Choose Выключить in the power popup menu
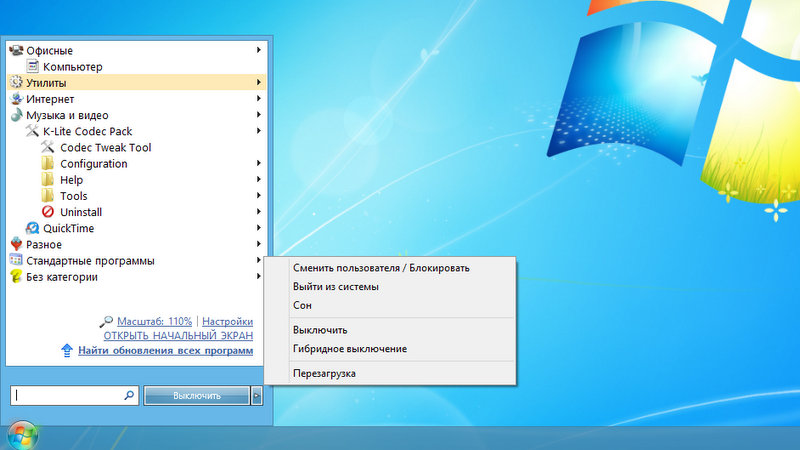Image resolution: width=800 pixels, height=450 pixels. (x=389, y=330)
